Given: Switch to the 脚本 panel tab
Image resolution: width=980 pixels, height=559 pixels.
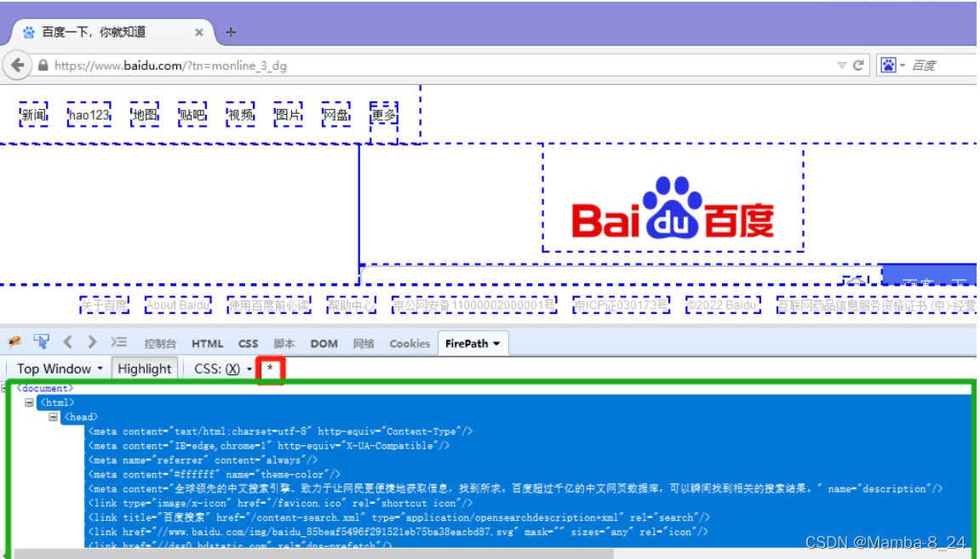Looking at the screenshot, I should point(284,344).
